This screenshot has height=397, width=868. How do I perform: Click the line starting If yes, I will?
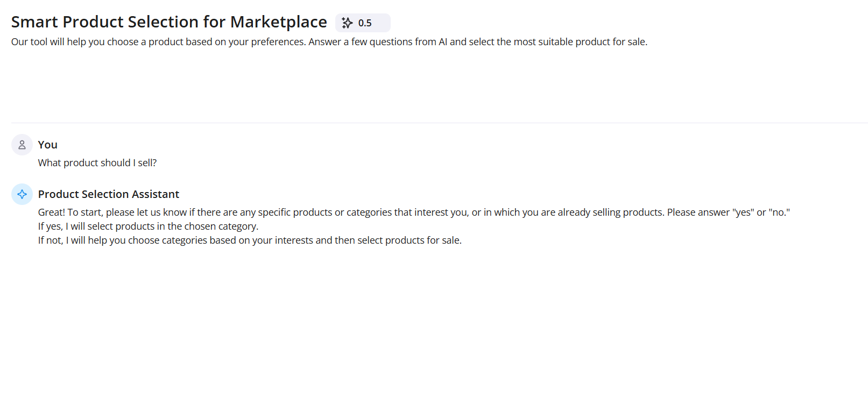pyautogui.click(x=148, y=226)
